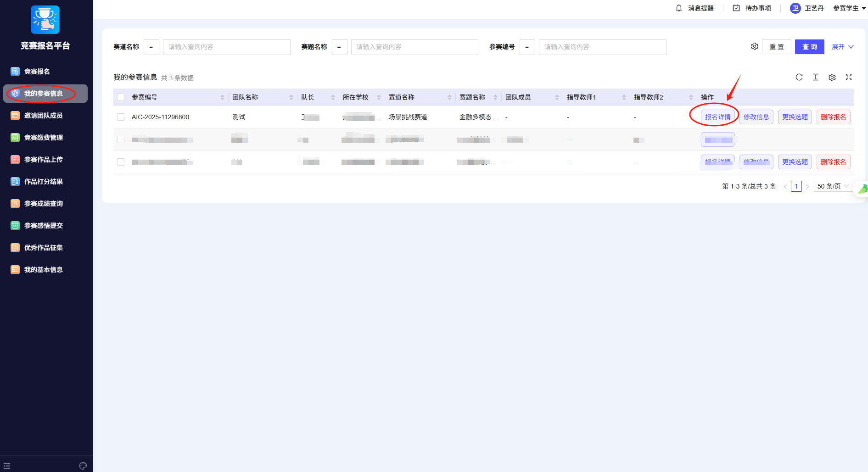Go to 参赛作品上传 in the sidebar
This screenshot has height=472, width=868.
(44, 160)
